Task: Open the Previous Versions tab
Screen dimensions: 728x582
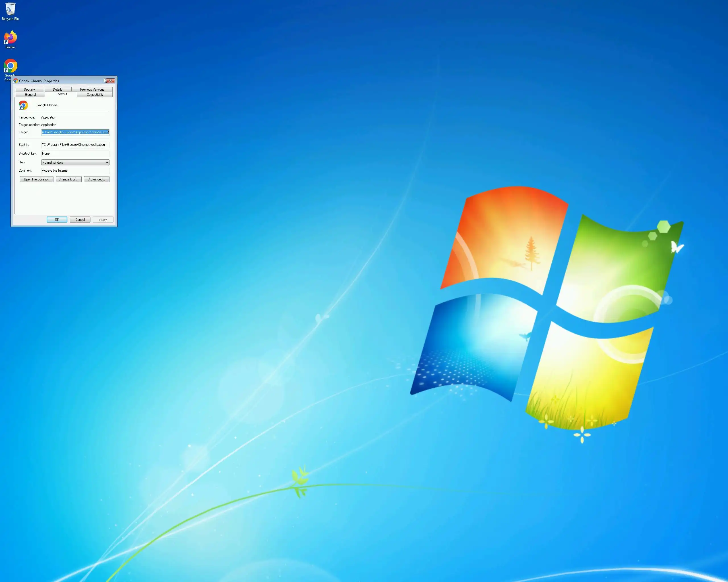Action: [x=92, y=90]
